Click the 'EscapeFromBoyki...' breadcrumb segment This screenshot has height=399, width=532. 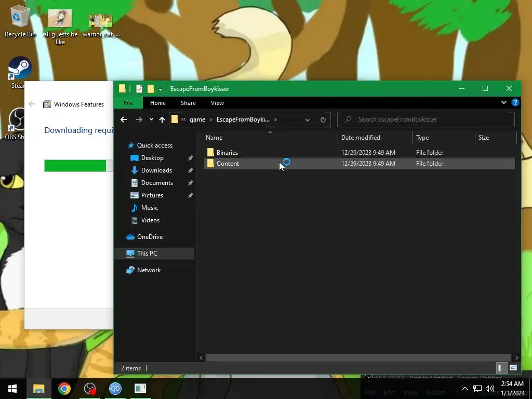click(x=243, y=119)
